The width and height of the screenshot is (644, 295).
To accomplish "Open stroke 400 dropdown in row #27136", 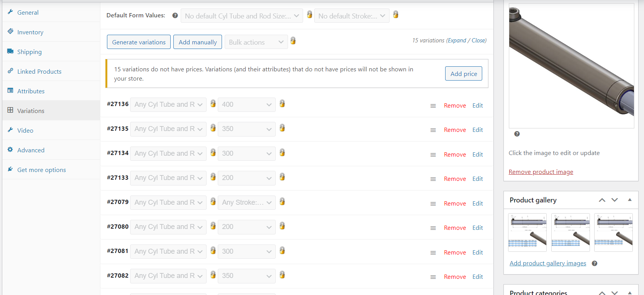I will [247, 105].
